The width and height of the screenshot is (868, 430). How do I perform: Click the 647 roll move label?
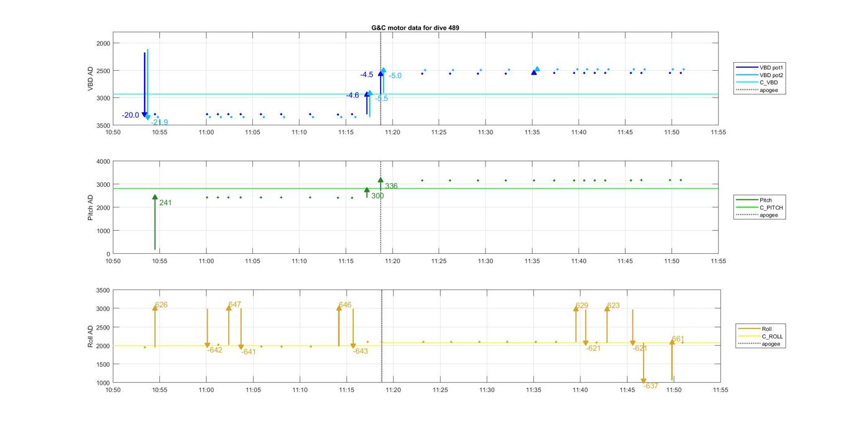(x=234, y=305)
